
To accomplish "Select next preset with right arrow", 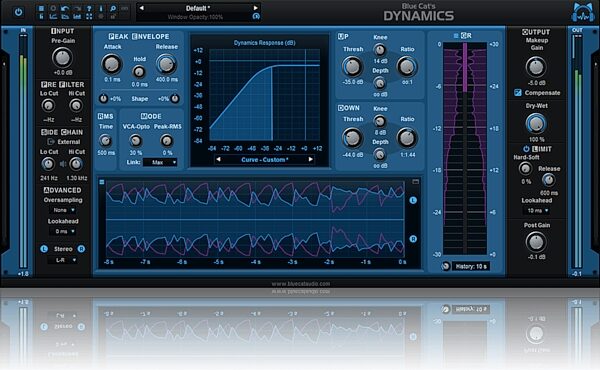I will pyautogui.click(x=256, y=8).
